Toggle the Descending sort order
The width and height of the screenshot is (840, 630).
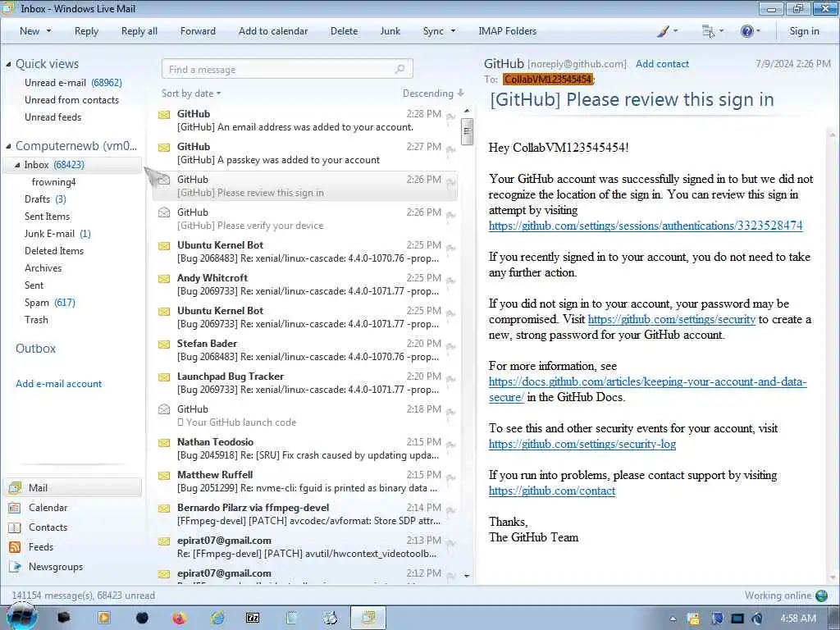(x=433, y=94)
